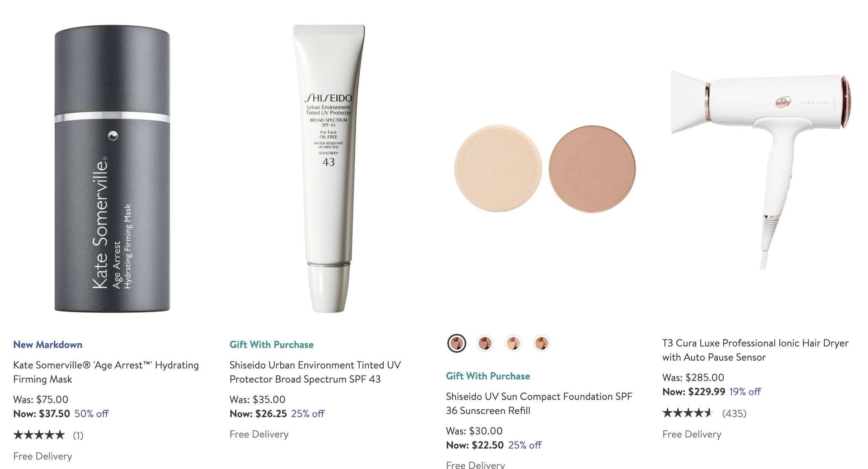
Task: Open the Kate Somerville mask product image
Action: point(112,169)
